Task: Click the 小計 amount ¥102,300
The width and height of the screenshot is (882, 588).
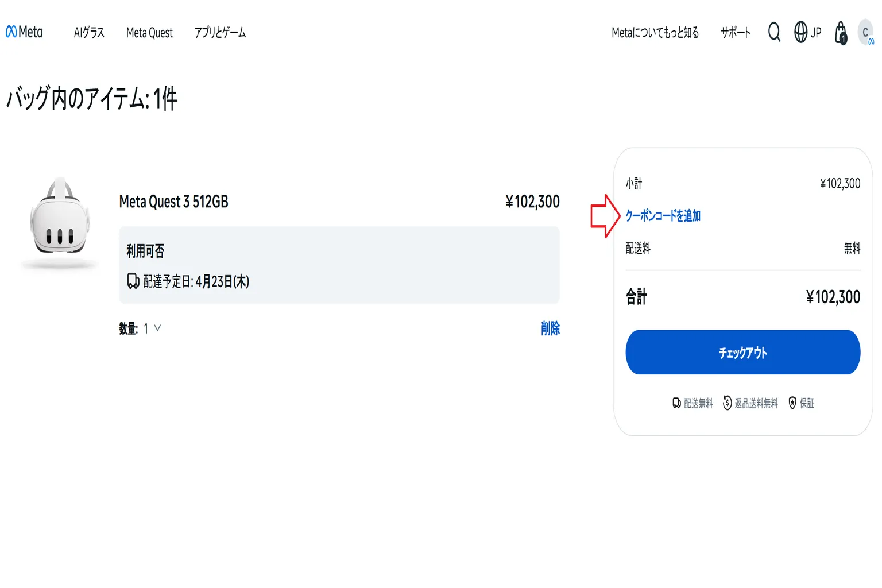Action: click(x=840, y=184)
